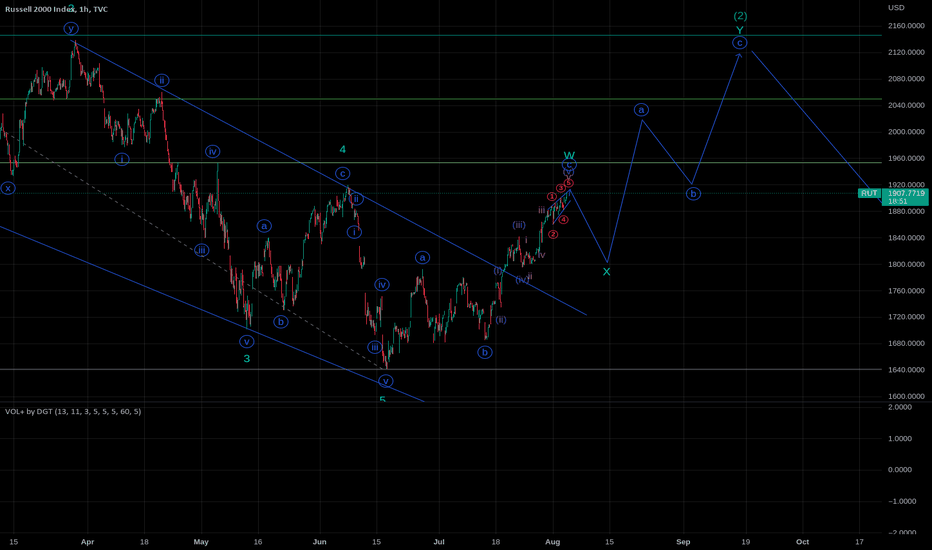Select the circled c label beneath green Y
Image resolution: width=932 pixels, height=550 pixels.
click(739, 43)
